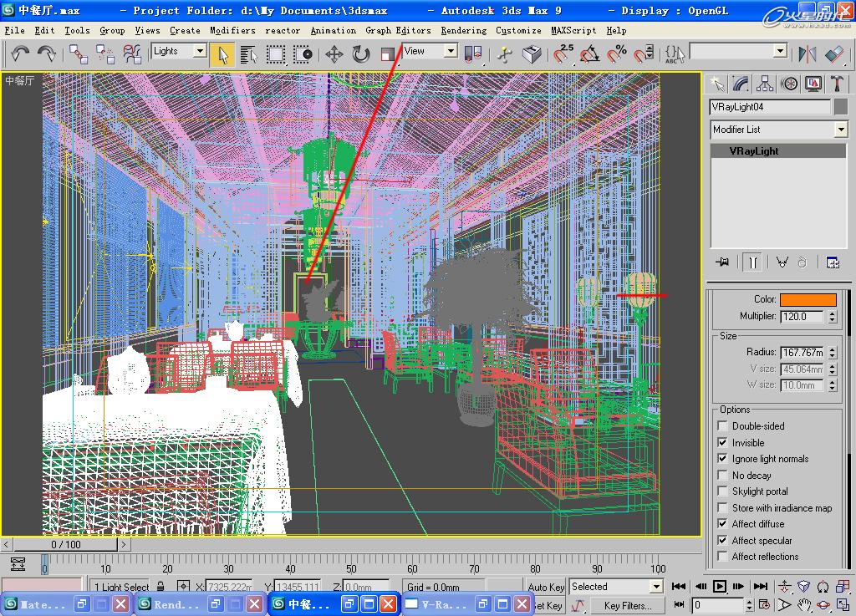Image resolution: width=856 pixels, height=616 pixels.
Task: Click the Pin Stack icon
Action: coord(721,262)
